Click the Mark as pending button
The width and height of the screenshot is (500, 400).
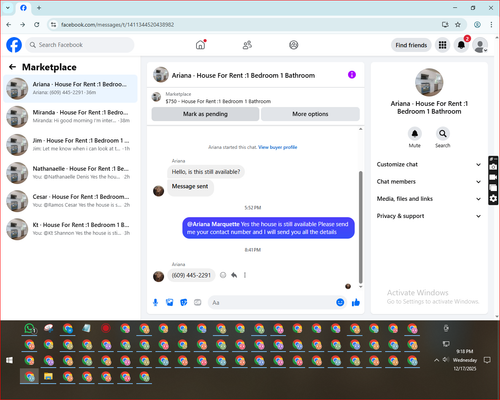(205, 114)
